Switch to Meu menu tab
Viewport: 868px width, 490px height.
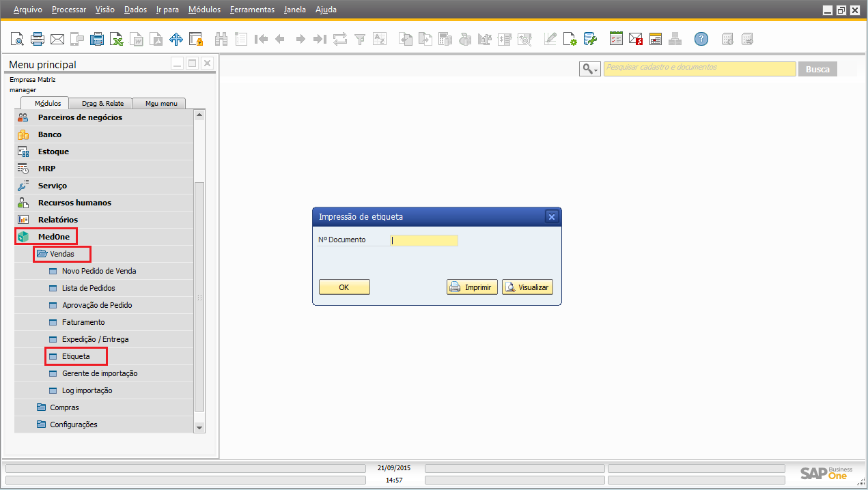(x=161, y=103)
